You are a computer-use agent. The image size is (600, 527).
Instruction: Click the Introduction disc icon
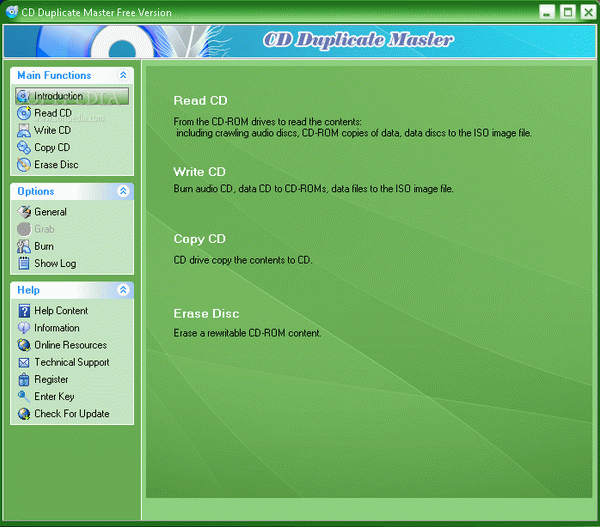[23, 96]
